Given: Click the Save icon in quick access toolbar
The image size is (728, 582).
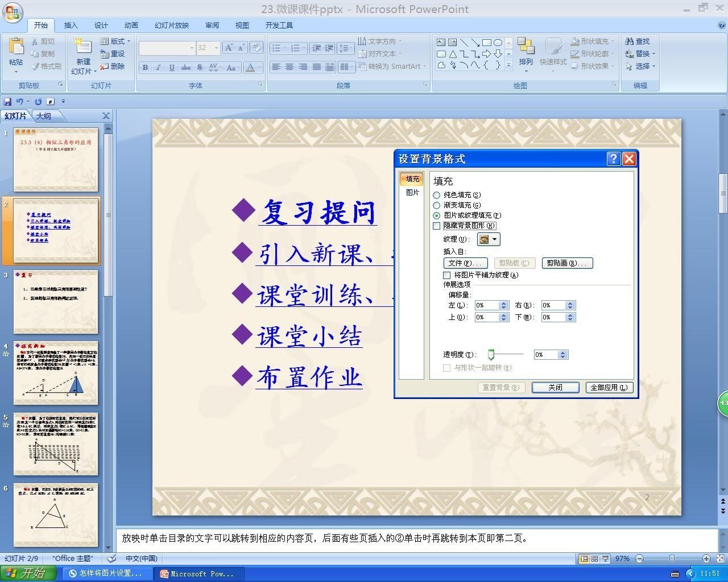Looking at the screenshot, I should click(x=7, y=101).
